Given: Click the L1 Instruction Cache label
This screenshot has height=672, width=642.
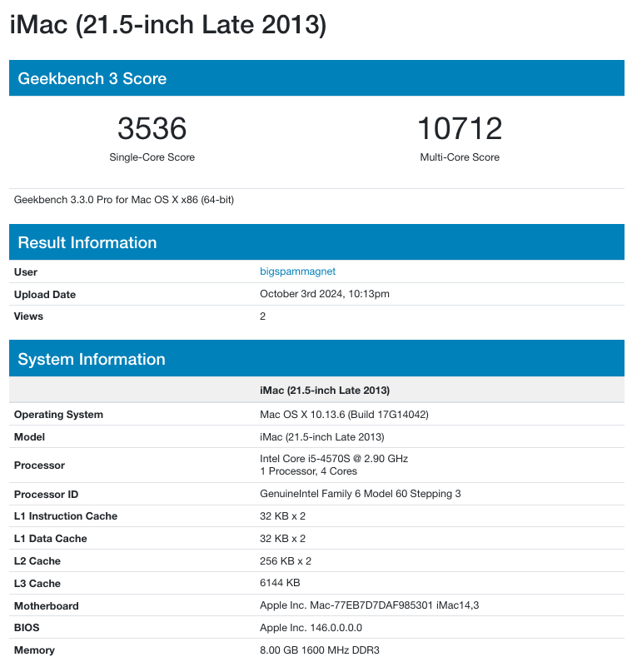Looking at the screenshot, I should coord(66,516).
